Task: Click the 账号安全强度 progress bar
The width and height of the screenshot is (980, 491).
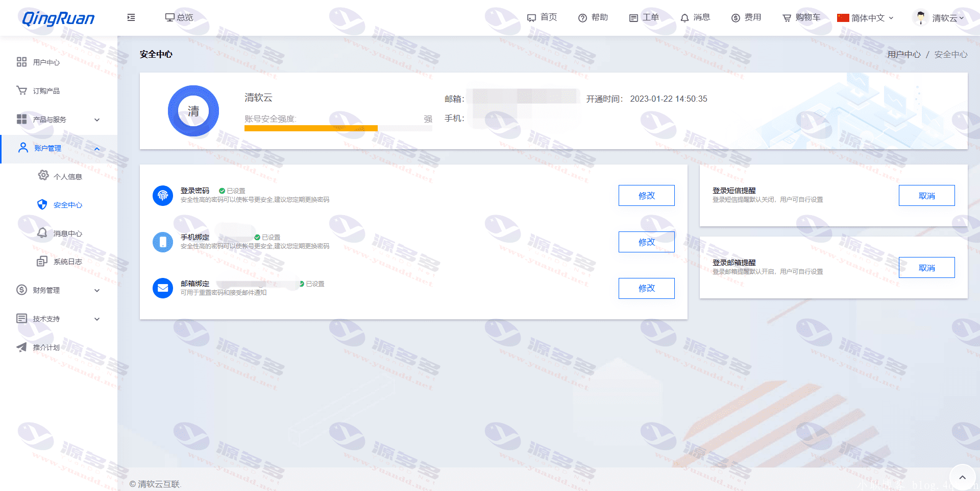Action: pyautogui.click(x=338, y=128)
